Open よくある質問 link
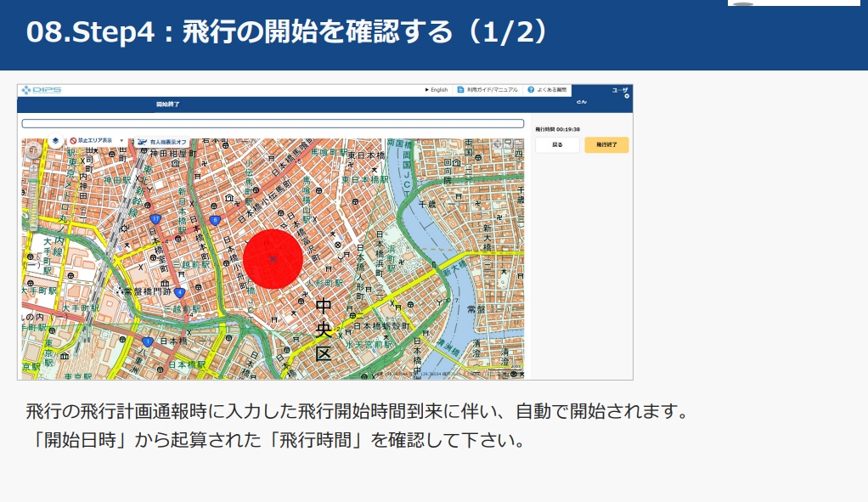Viewport: 868px width, 502px height. [x=553, y=89]
